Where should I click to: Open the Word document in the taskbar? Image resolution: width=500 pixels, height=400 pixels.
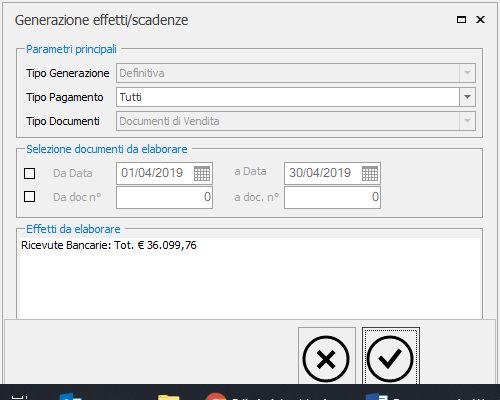click(377, 397)
